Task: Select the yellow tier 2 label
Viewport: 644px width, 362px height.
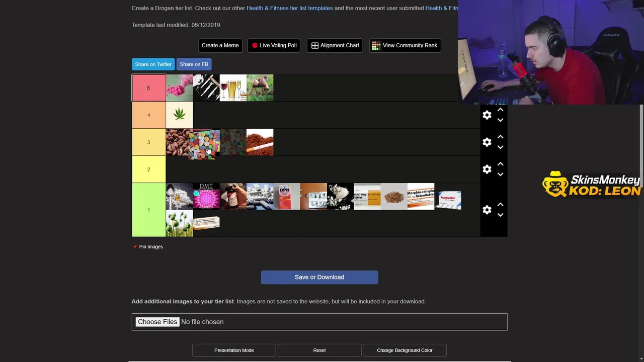Action: [148, 169]
